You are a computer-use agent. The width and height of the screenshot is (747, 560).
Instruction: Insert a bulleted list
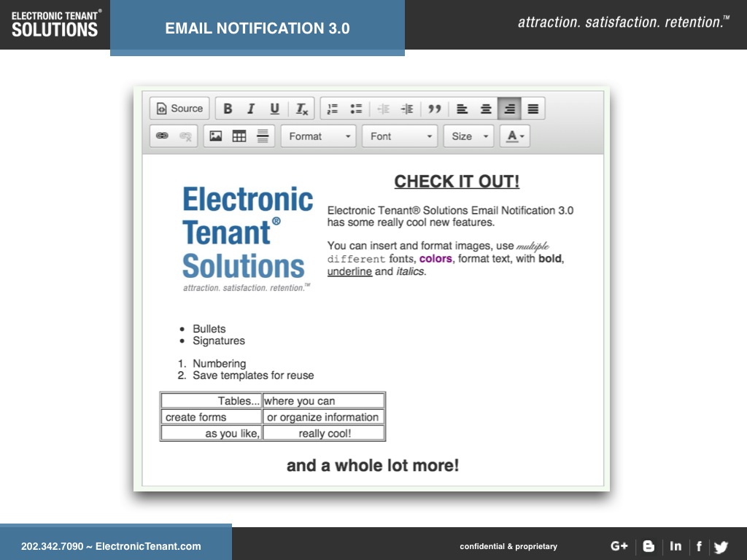(356, 109)
